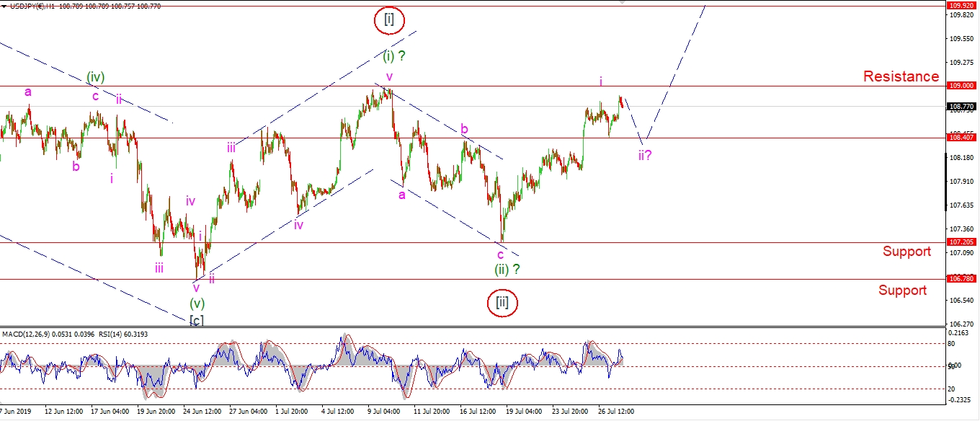The width and height of the screenshot is (980, 421).
Task: Select the green (ii) ? wave label
Action: click(x=507, y=270)
